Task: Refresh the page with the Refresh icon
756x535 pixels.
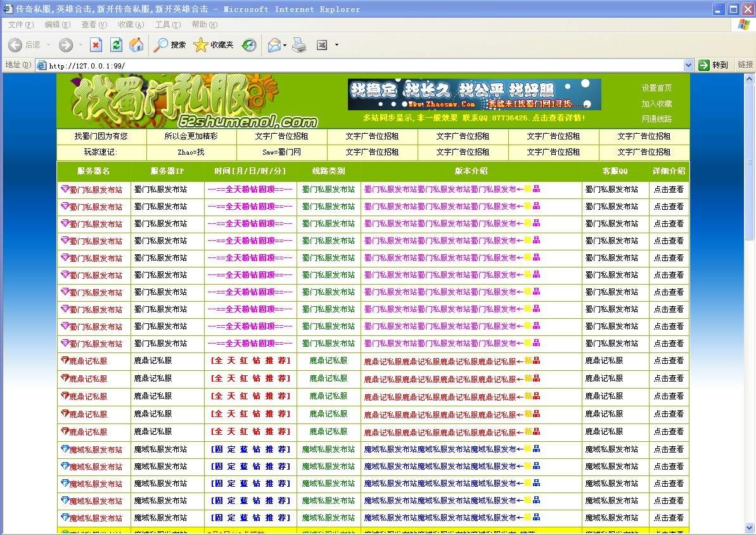Action: tap(116, 46)
